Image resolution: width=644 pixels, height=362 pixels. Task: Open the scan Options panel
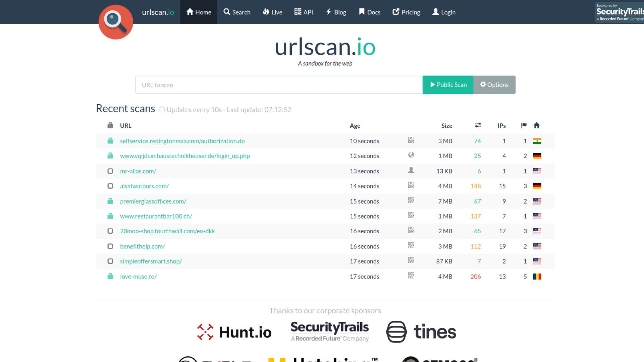[494, 85]
